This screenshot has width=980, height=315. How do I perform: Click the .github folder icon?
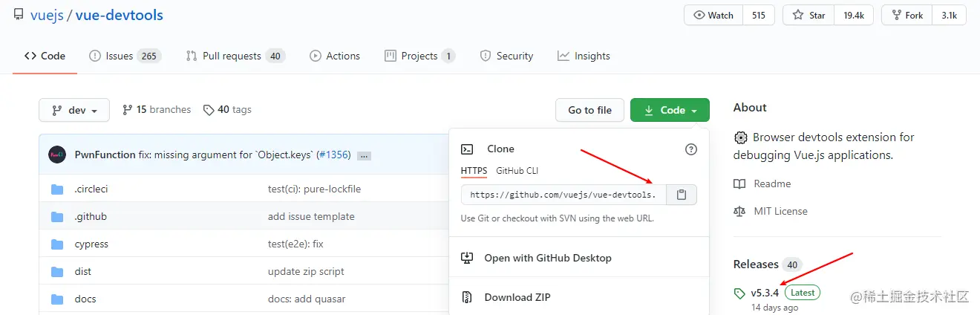[57, 216]
